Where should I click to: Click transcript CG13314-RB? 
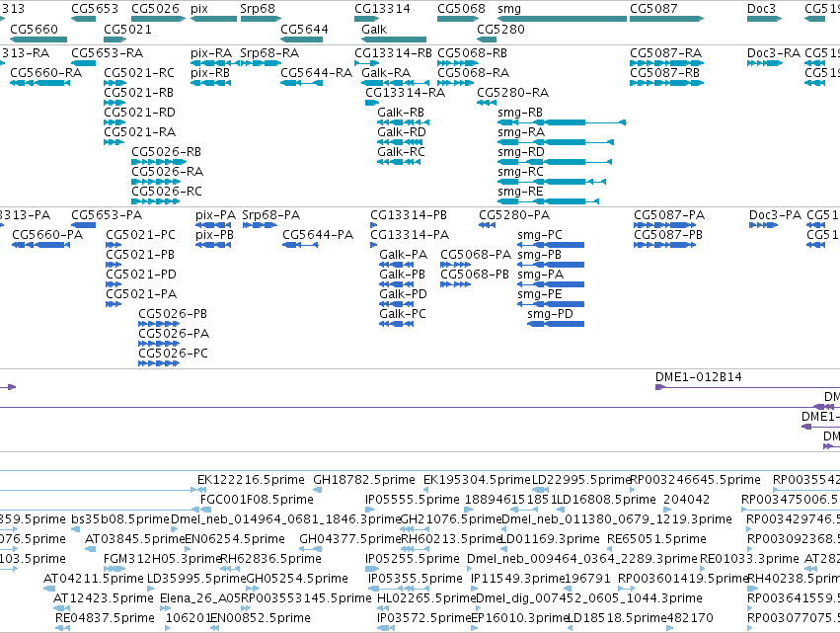pyautogui.click(x=367, y=63)
